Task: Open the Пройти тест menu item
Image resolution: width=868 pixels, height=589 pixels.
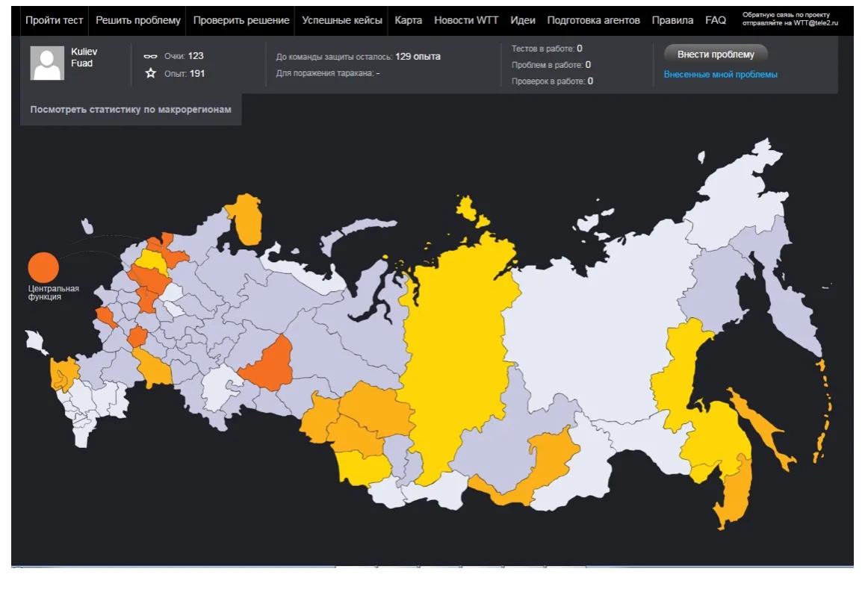Action: coord(54,20)
